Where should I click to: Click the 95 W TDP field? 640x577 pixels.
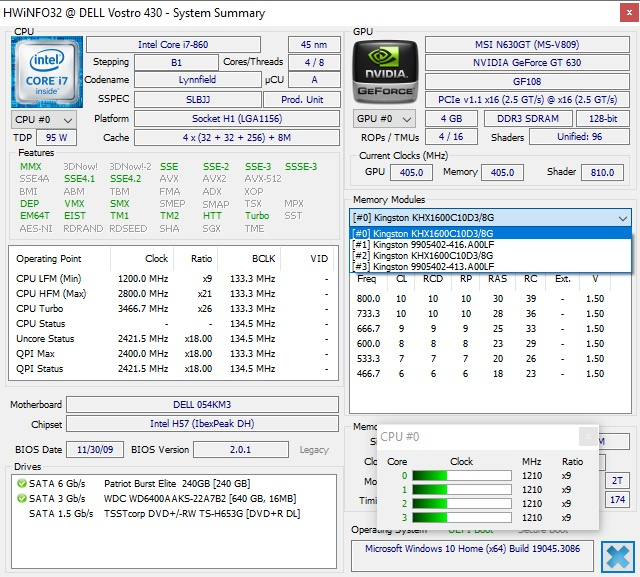click(x=56, y=138)
